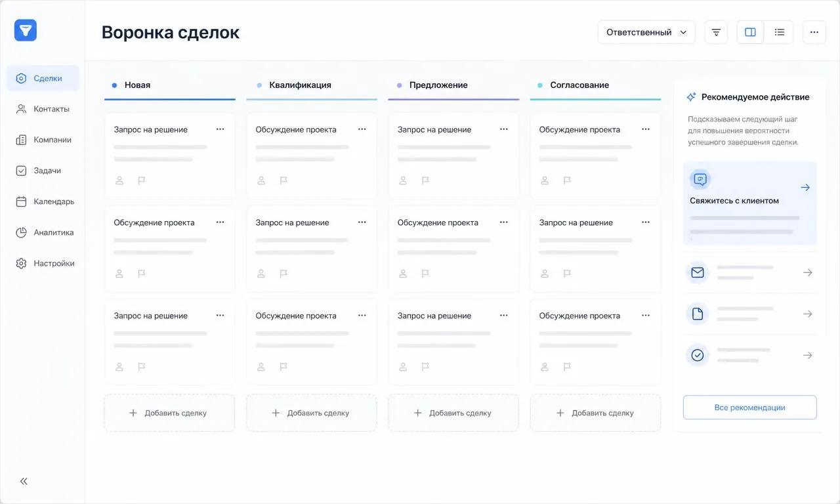
Task: Switch to list view icon
Action: tap(780, 32)
